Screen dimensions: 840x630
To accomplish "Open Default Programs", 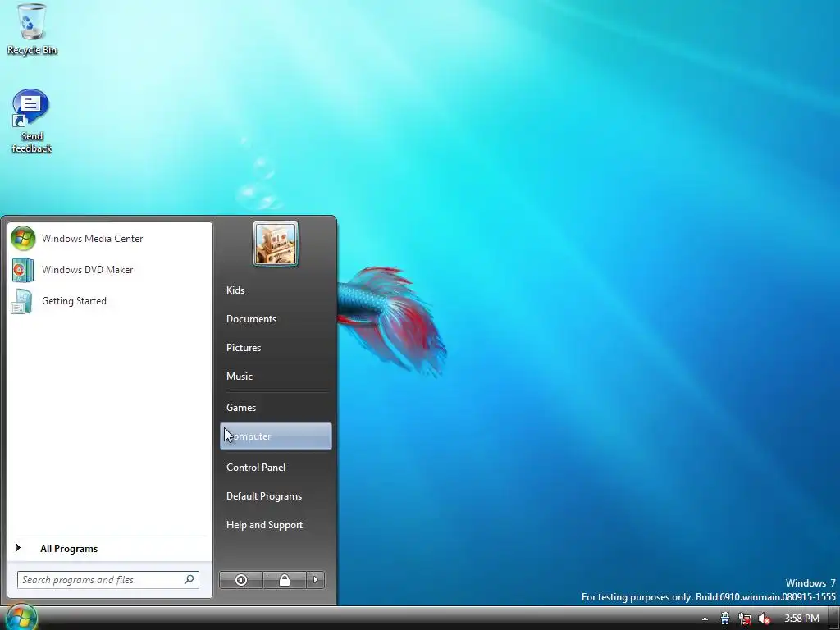I will (276, 496).
